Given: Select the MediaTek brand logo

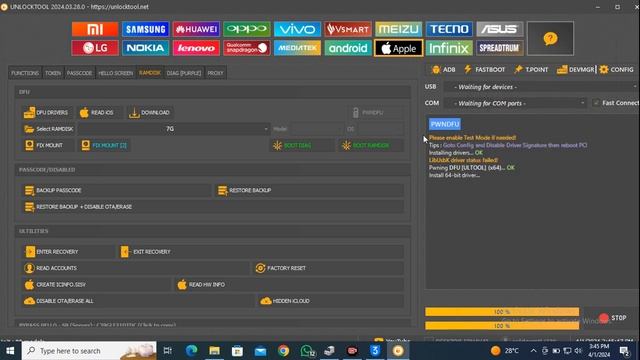Looking at the screenshot, I should (x=297, y=48).
